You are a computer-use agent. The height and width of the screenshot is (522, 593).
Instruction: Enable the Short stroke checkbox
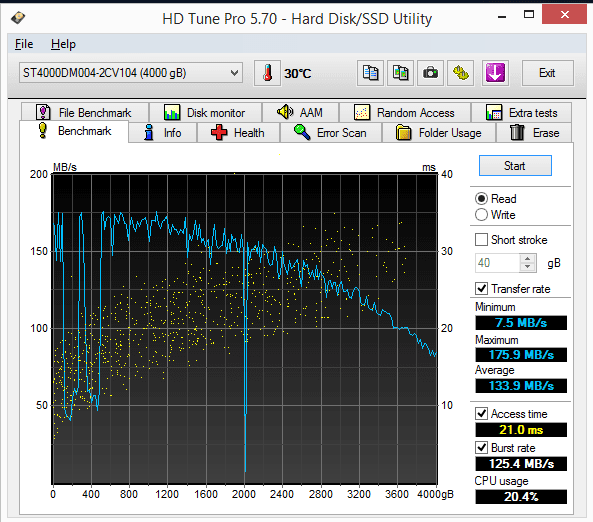(481, 240)
